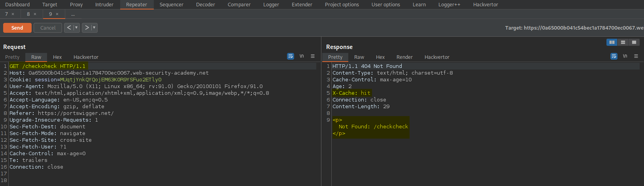Open the Learn tab
The width and height of the screenshot is (644, 186).
tap(419, 5)
